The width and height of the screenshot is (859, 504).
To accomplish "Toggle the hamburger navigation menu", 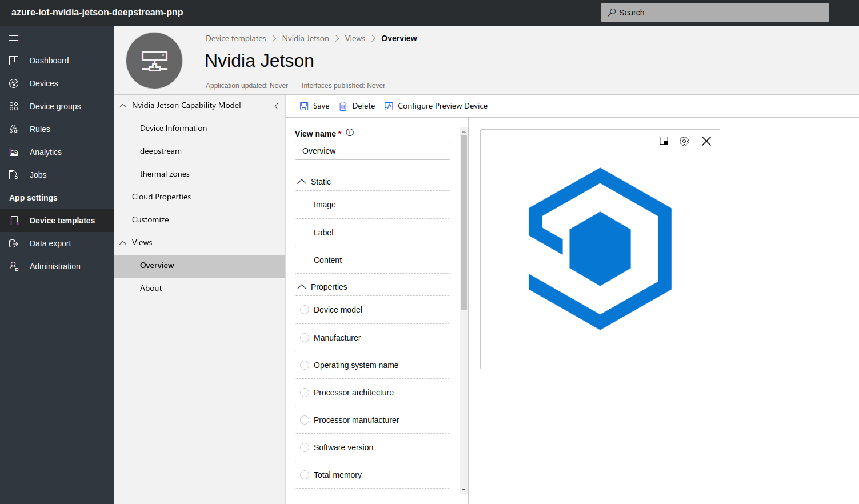I will click(14, 38).
